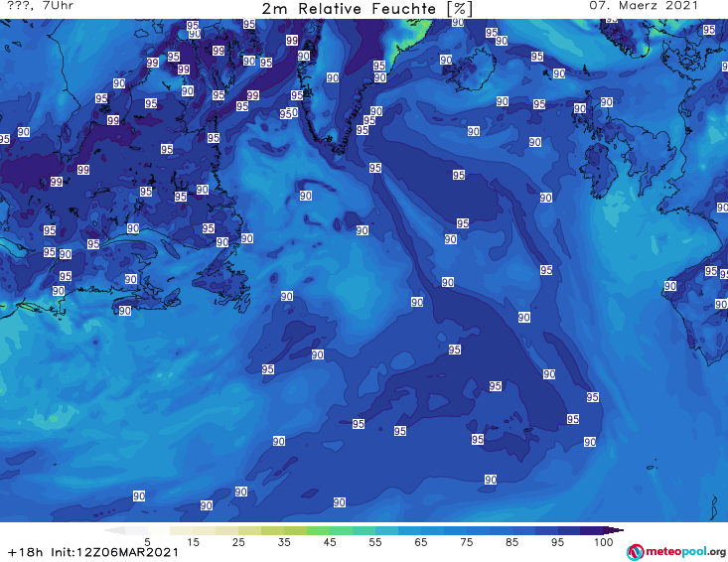Select the title "2m Relative Feuchte [%]"
This screenshot has width=728, height=562.
click(366, 9)
